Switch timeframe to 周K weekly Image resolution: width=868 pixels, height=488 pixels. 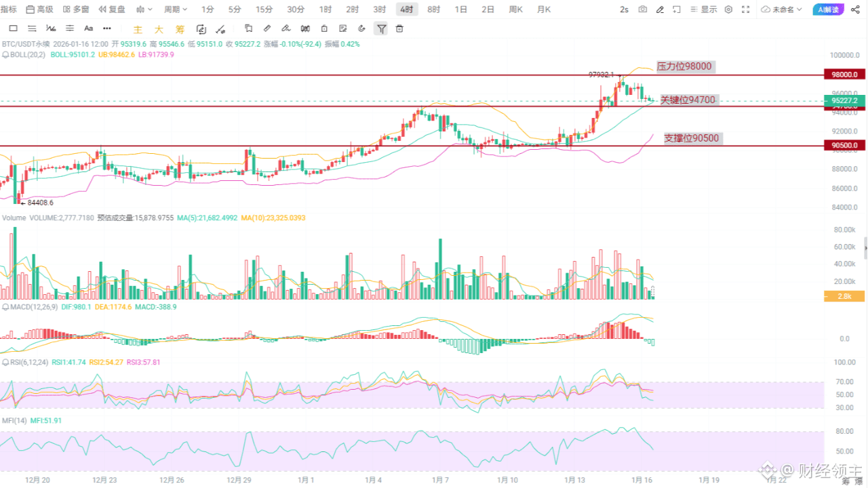(x=516, y=9)
